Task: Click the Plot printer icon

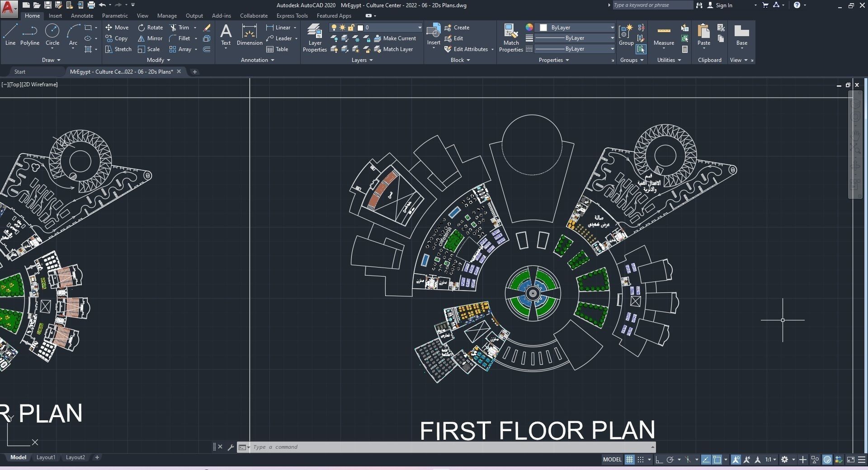Action: 91,5
